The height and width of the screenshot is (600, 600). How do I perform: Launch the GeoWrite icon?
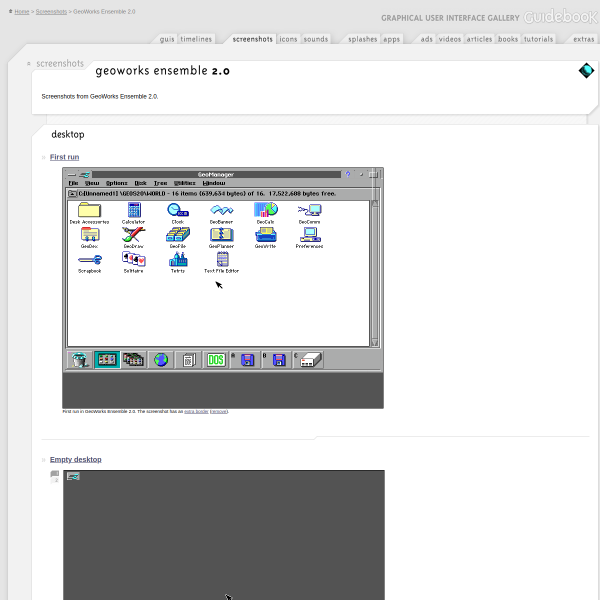[266, 238]
